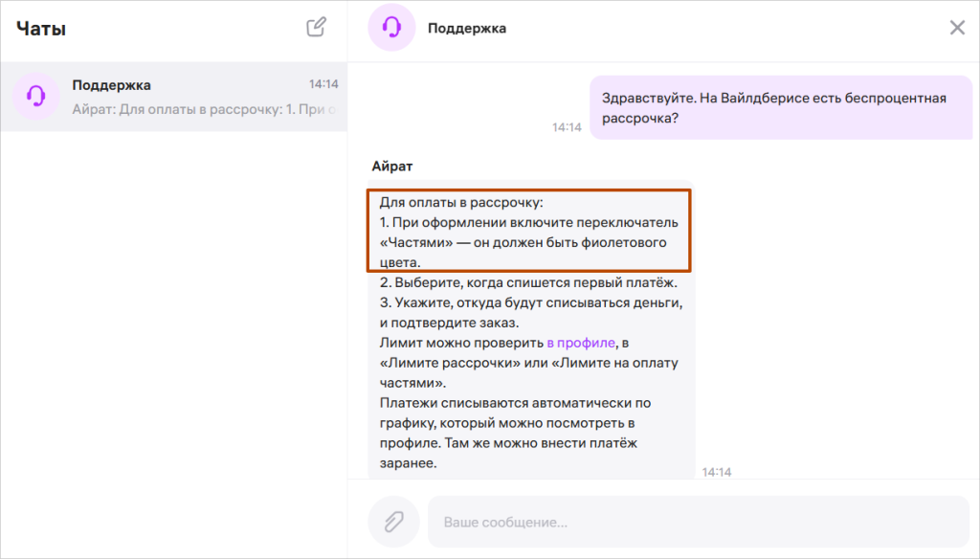Focus the «Ваше сообщение...» input field
Image resolution: width=980 pixels, height=559 pixels.
pos(697,523)
